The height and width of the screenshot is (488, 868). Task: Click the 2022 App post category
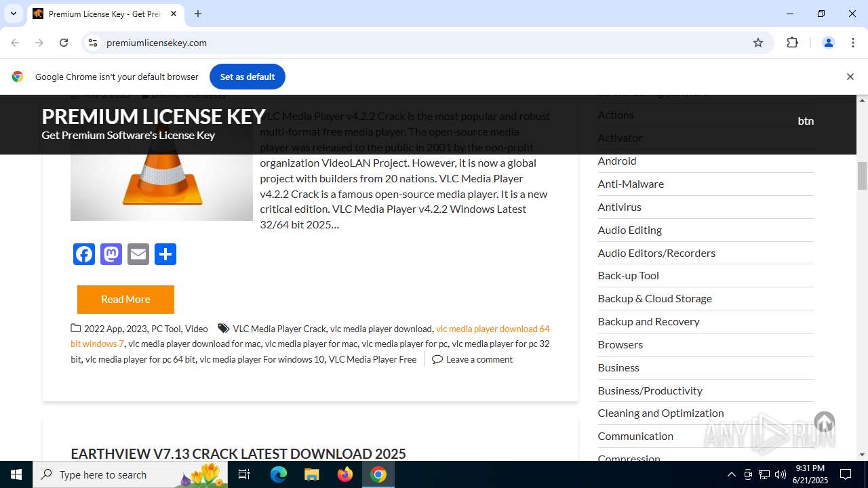pos(103,329)
